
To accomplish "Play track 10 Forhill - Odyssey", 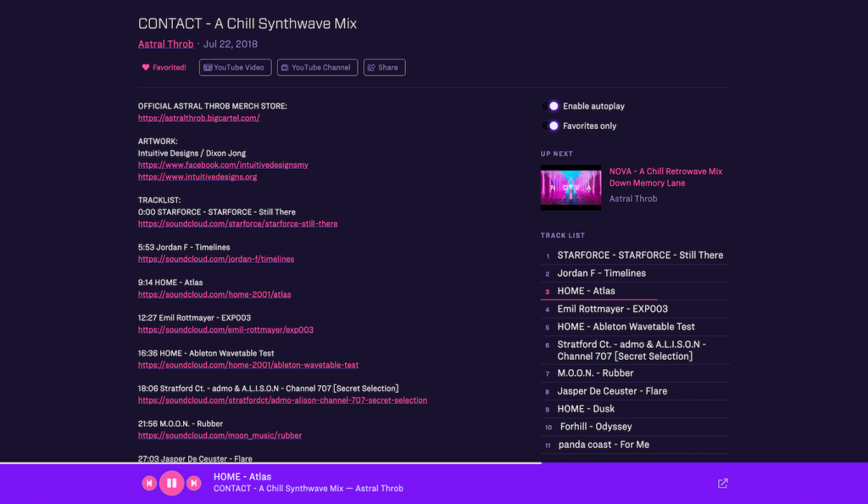I will (x=635, y=427).
